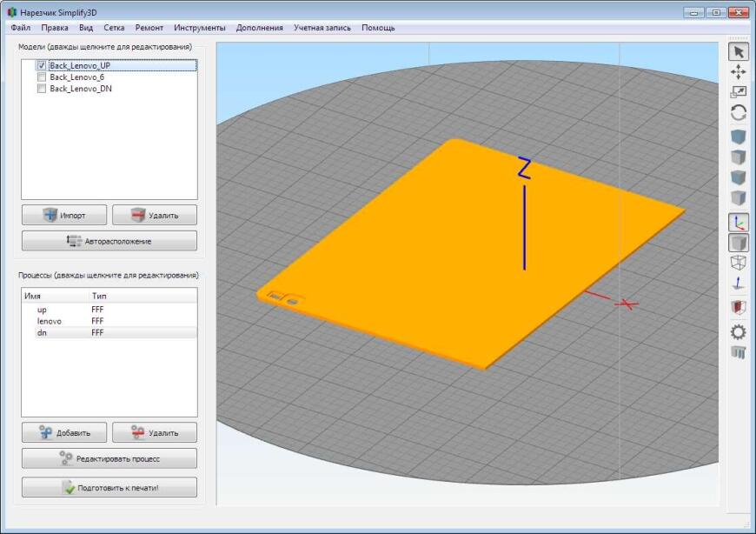Click the Импорт button
The width and height of the screenshot is (756, 534).
(x=64, y=215)
